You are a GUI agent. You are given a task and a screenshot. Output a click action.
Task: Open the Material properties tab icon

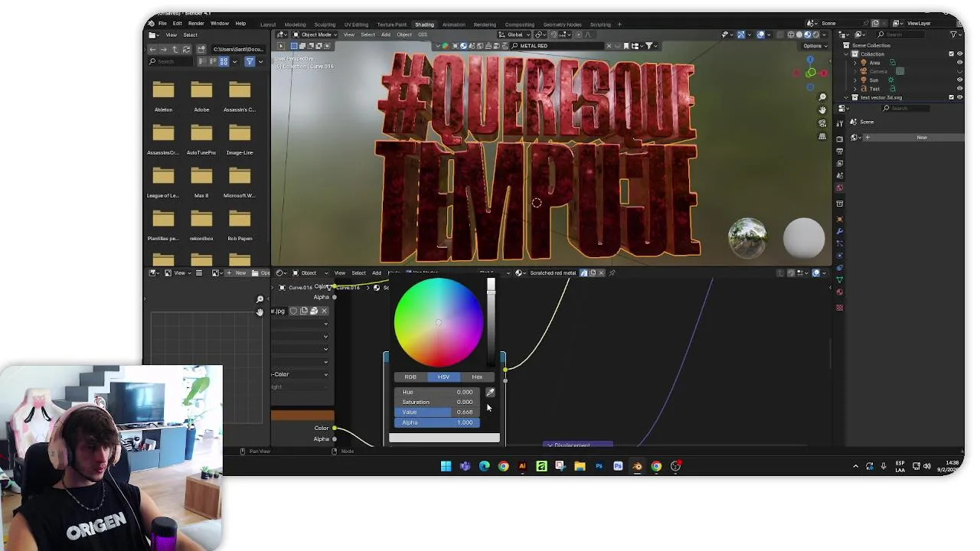[840, 292]
